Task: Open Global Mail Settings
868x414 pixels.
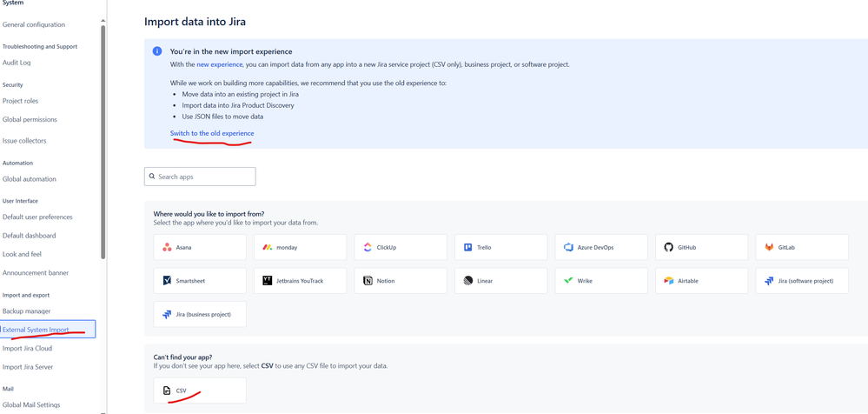Action: [31, 405]
